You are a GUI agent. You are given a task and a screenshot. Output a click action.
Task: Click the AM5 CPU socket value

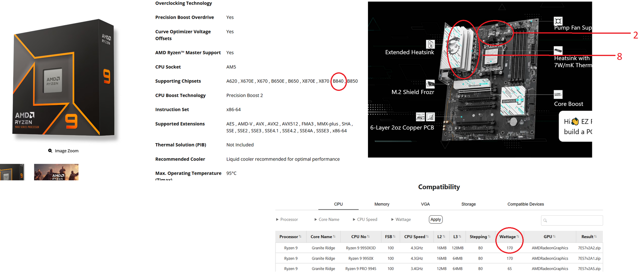click(x=231, y=67)
